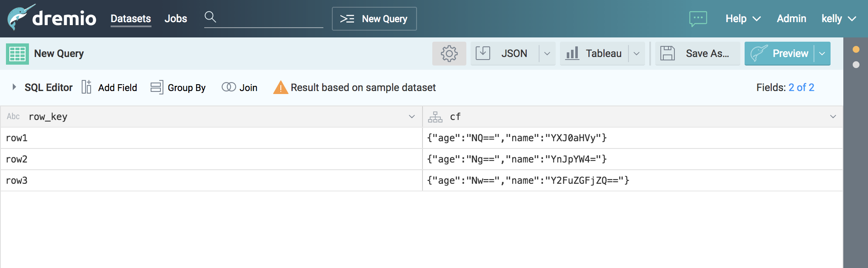Click the search magnifier icon
The image size is (868, 268).
click(210, 17)
